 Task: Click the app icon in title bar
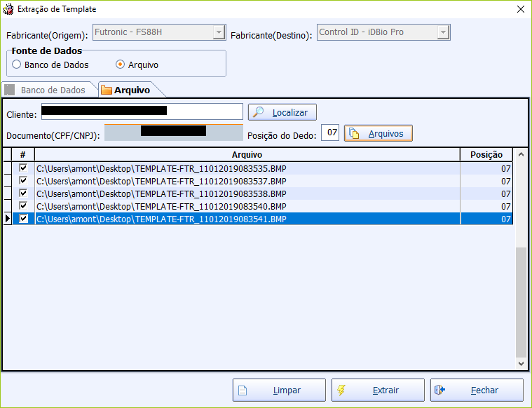[x=8, y=9]
